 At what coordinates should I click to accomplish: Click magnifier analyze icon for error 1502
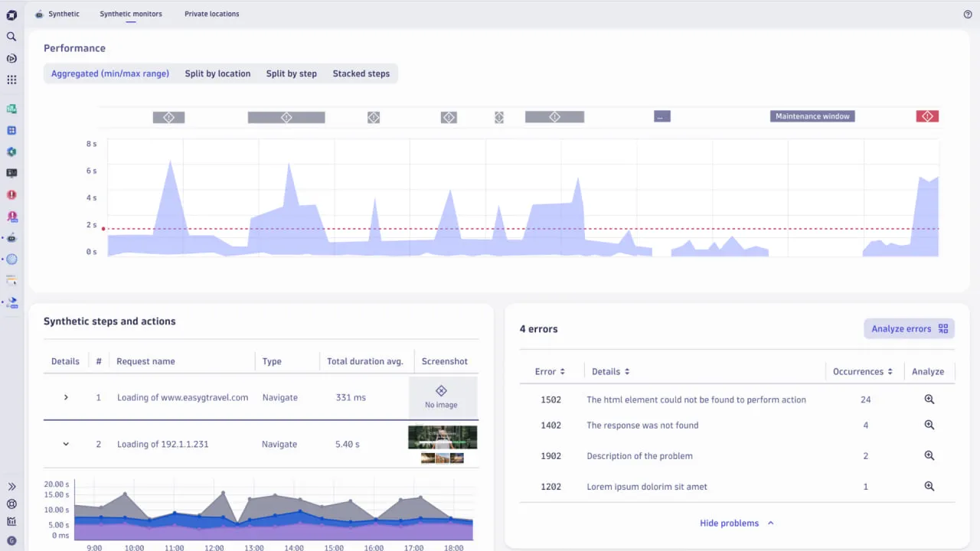[929, 399]
